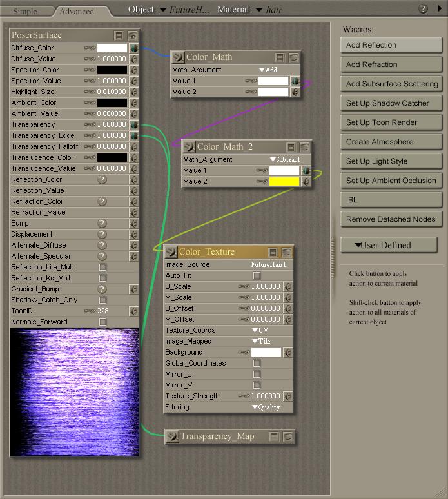Toggle Color_Math_2 node preview icon
Viewport: 448px width, 499px height.
pyautogui.click(x=304, y=147)
